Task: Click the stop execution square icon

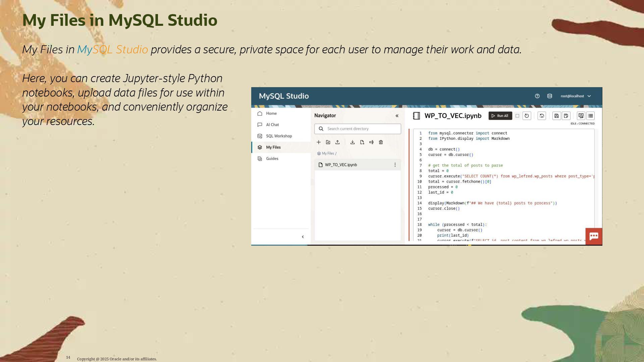Action: 517,116
